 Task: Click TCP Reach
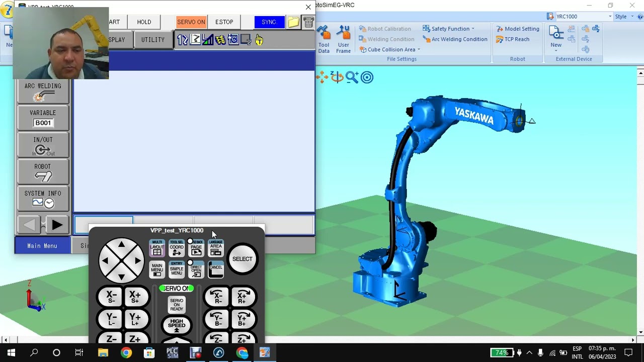pyautogui.click(x=512, y=39)
